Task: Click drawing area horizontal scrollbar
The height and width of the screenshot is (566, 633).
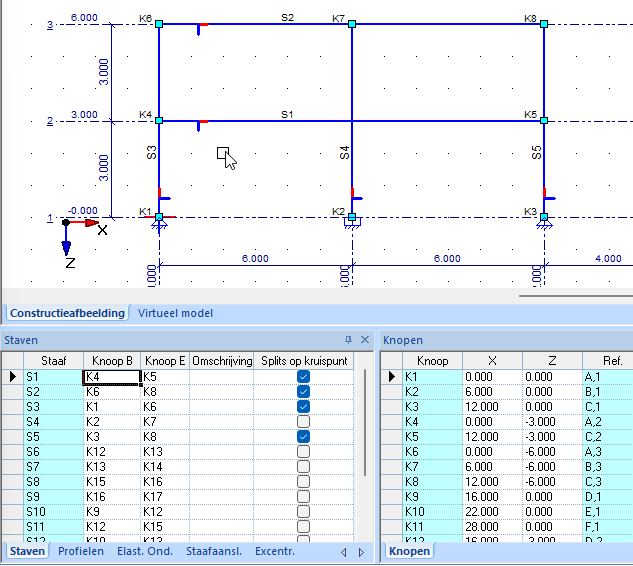Action: coord(576,296)
